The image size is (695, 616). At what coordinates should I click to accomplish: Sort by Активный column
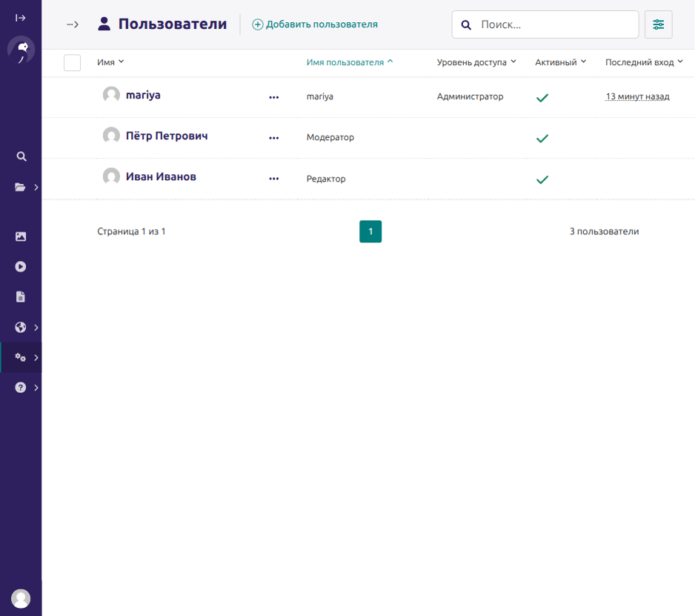[x=561, y=62]
